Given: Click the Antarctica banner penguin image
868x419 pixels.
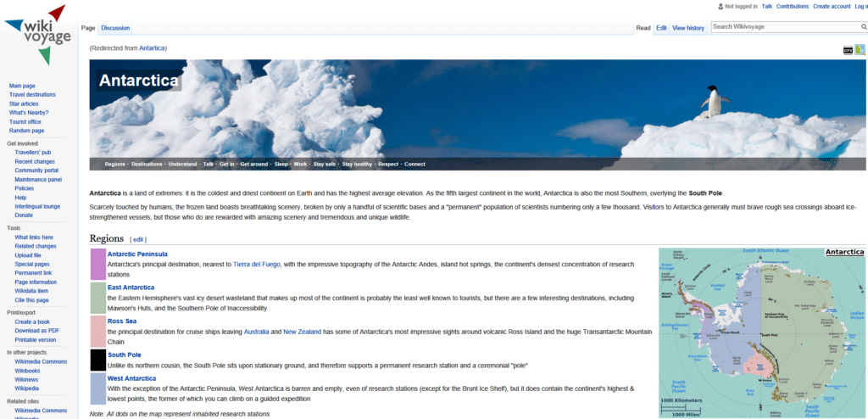Looking at the screenshot, I should pyautogui.click(x=478, y=115).
